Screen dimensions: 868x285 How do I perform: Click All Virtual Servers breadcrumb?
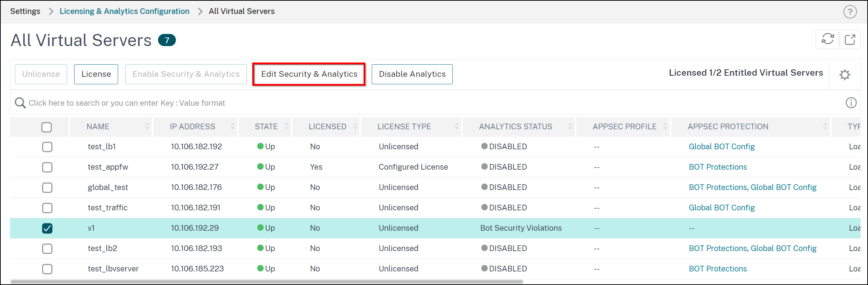242,11
